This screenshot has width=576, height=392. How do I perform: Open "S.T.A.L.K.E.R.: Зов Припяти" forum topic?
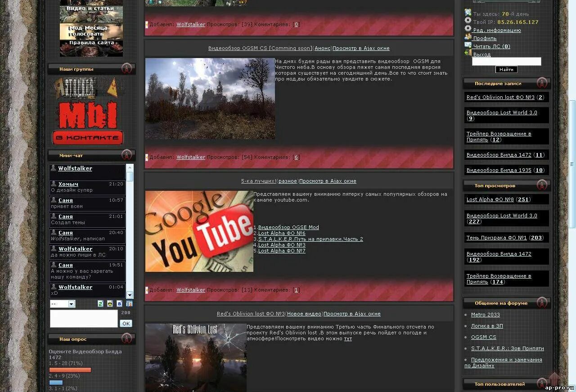tap(508, 348)
